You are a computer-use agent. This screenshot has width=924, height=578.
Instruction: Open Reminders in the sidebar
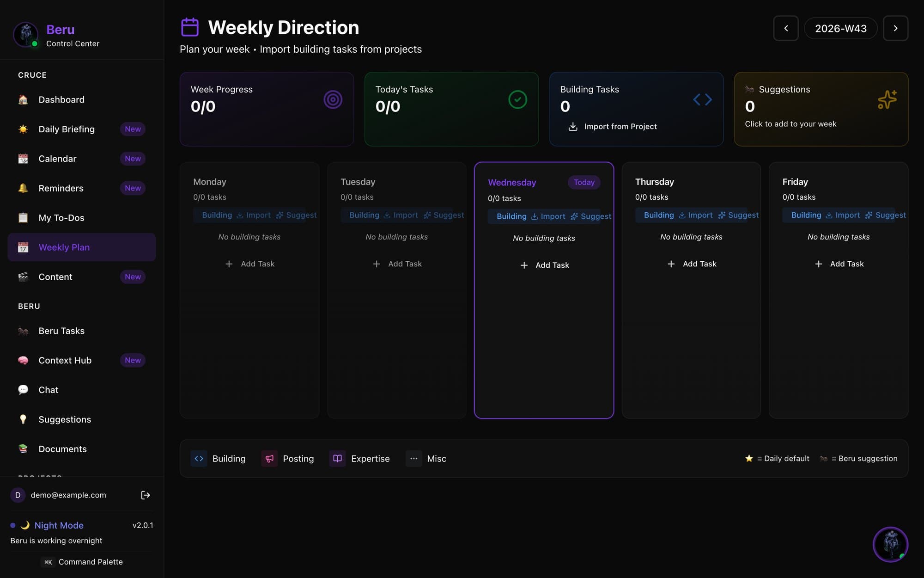(x=82, y=188)
